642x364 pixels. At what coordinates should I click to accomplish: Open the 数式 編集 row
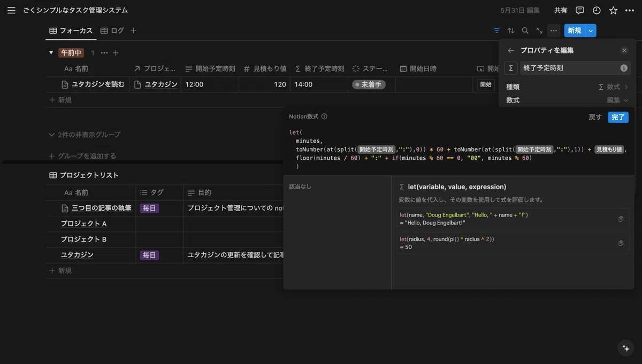click(x=567, y=100)
